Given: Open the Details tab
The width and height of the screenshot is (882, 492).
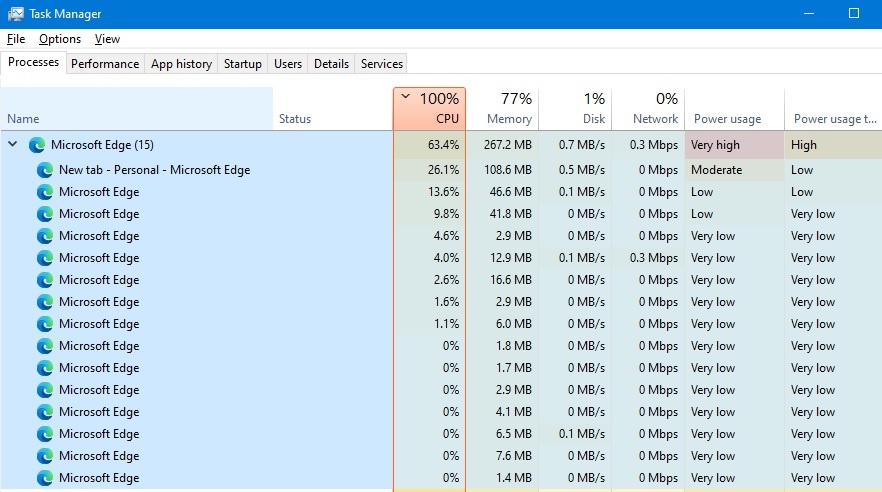Looking at the screenshot, I should pos(331,64).
